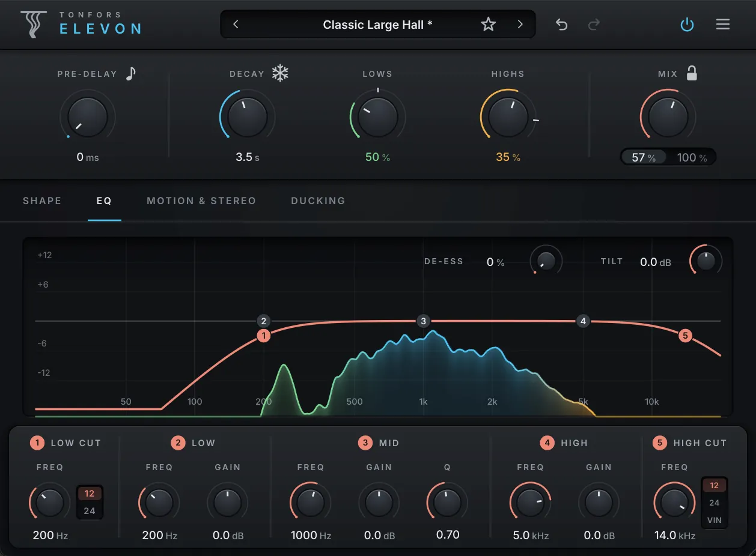Select EQ node 5 on the curve
This screenshot has width=756, height=556.
pyautogui.click(x=685, y=336)
